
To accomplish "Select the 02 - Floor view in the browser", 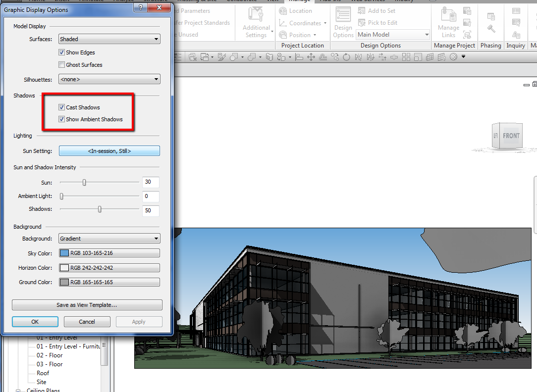I will pyautogui.click(x=50, y=355).
